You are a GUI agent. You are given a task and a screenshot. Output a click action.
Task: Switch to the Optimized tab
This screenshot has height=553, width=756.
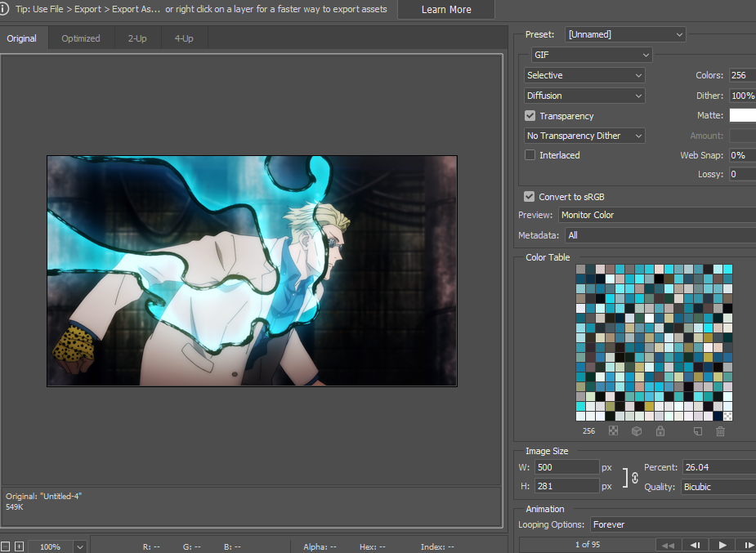coord(81,38)
